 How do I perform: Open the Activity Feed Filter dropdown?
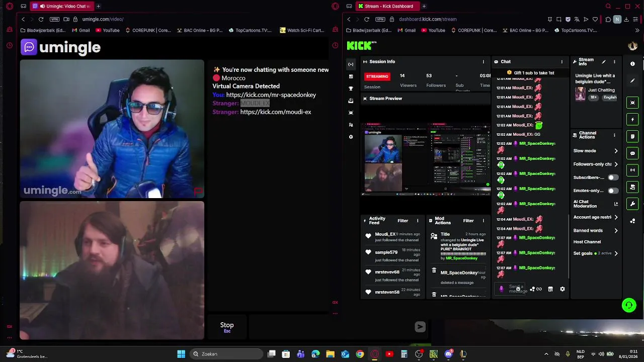(x=403, y=221)
